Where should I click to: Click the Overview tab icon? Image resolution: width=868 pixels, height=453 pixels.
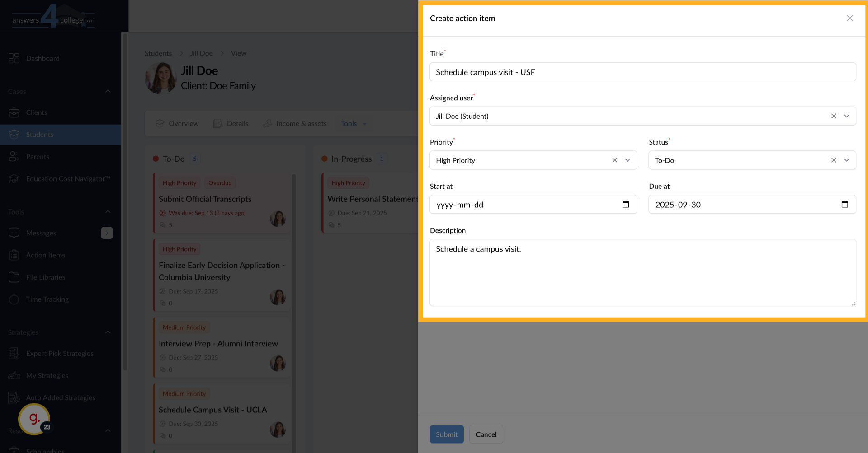coord(160,123)
